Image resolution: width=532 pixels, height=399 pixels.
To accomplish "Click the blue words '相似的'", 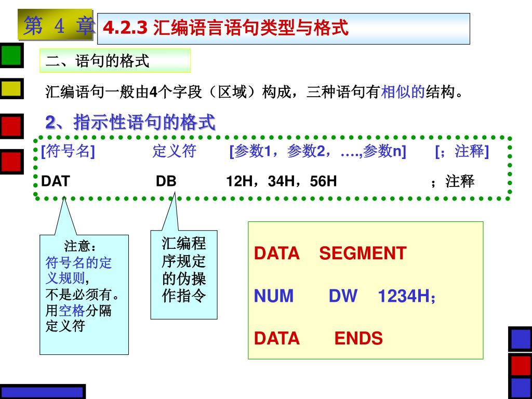I will 403,91.
